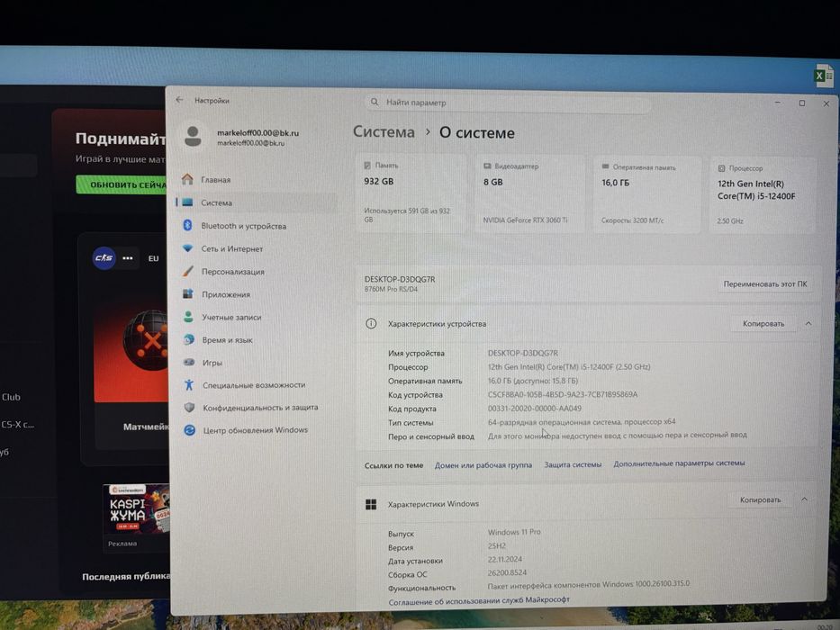Open the Процессор i5-12400F card
Image resolution: width=840 pixels, height=630 pixels.
[763, 195]
